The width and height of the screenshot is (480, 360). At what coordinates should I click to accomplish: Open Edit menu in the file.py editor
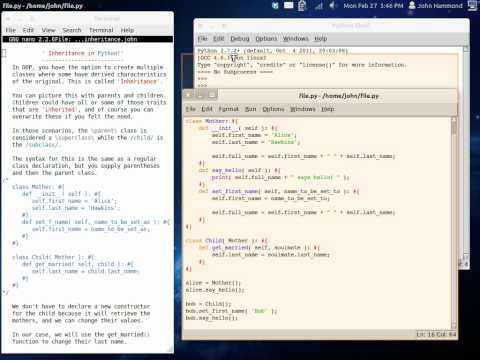click(x=207, y=109)
